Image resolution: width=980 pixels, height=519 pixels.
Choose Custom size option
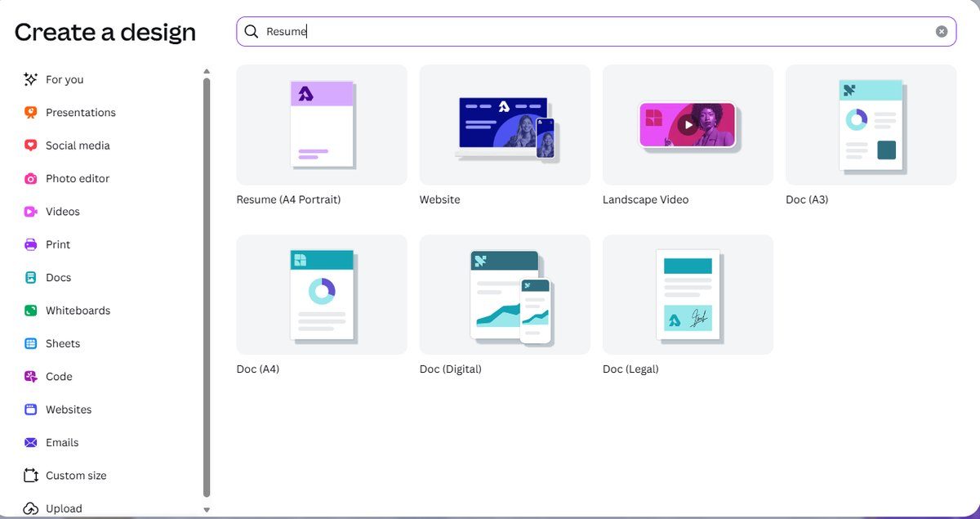click(x=76, y=476)
